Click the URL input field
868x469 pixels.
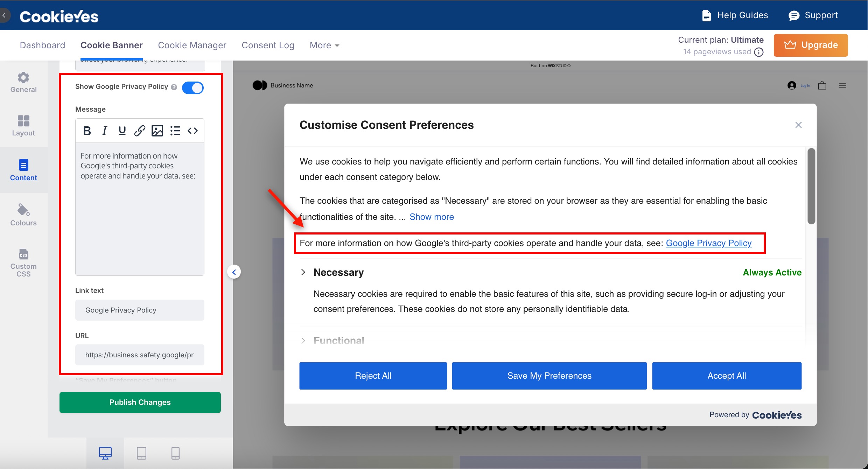coord(140,355)
